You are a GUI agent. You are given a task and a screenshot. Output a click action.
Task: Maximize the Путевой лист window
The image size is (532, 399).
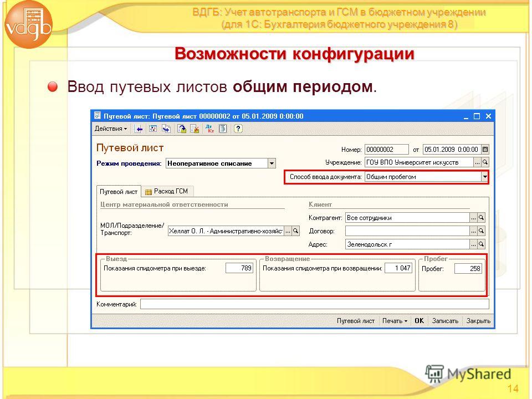(477, 116)
